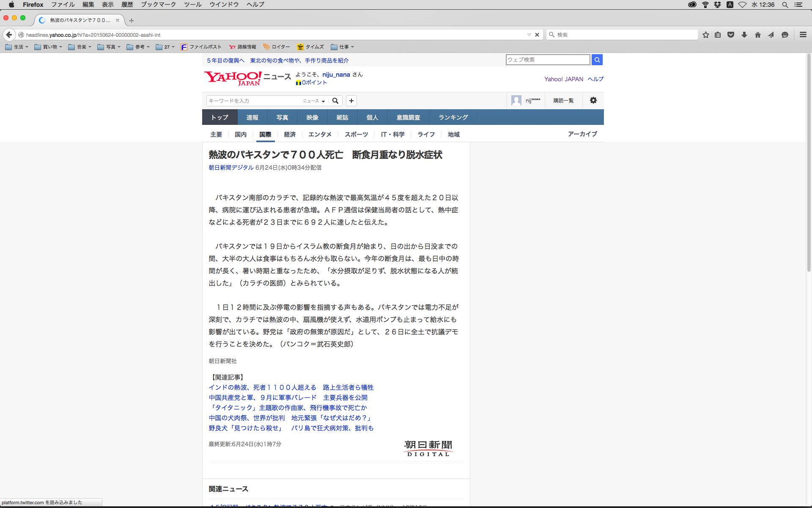
Task: Click Yahoo News settings gear icon
Action: pos(593,100)
